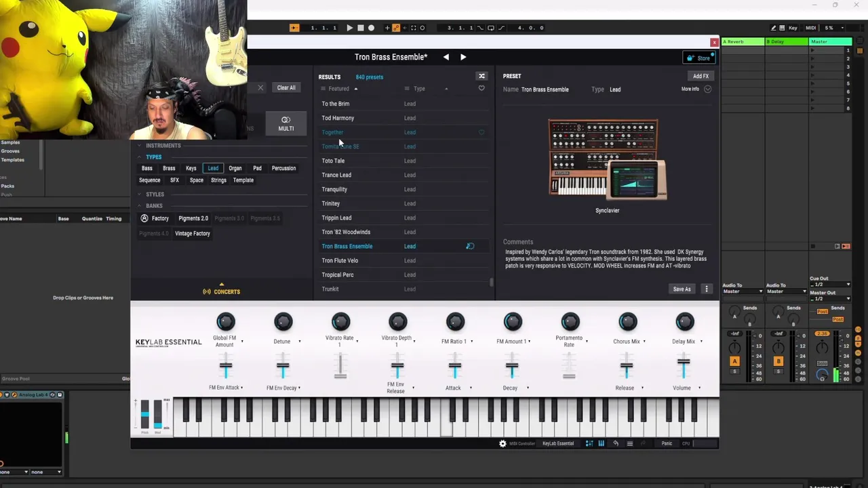The image size is (868, 488).
Task: Toggle the controls panel icon
Action: (589, 443)
